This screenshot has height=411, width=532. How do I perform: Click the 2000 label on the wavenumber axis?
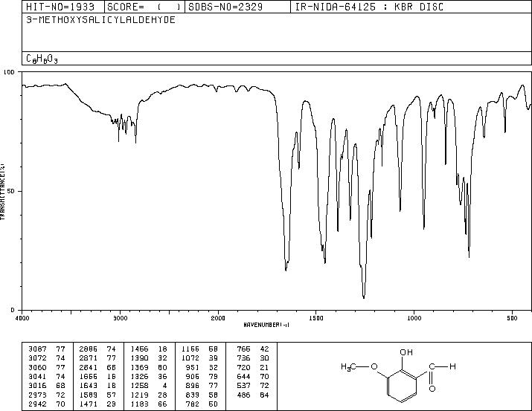click(x=218, y=318)
